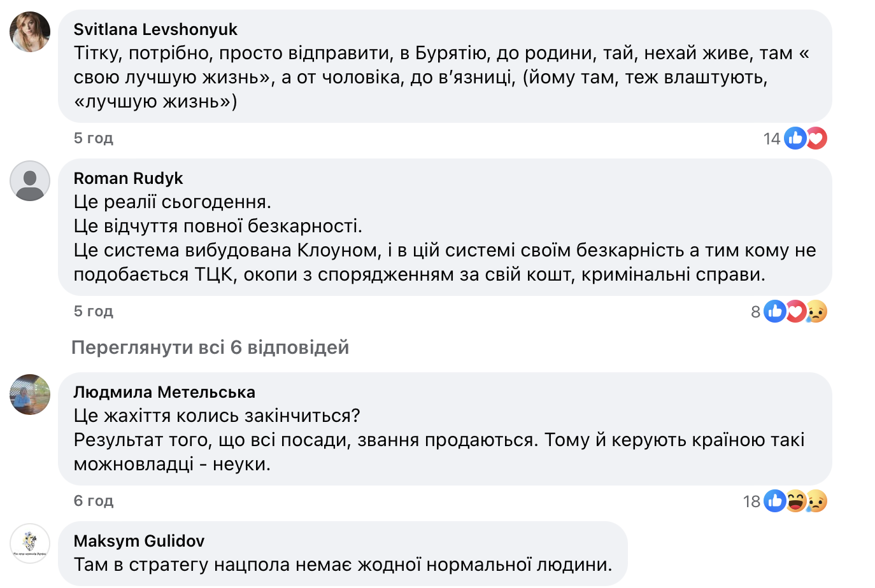Open reaction count 18 on Людмила's comment
This screenshot has height=588, width=875.
click(x=751, y=501)
